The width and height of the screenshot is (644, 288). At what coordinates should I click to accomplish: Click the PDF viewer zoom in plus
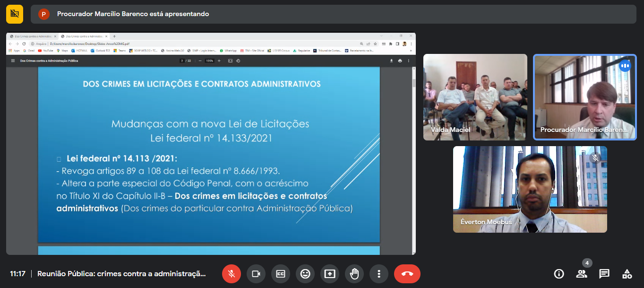click(x=219, y=61)
